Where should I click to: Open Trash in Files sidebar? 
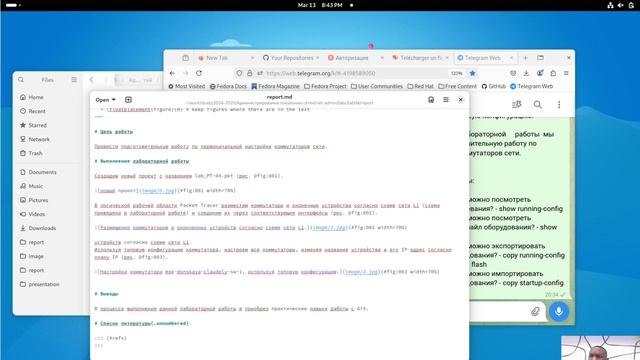(x=47, y=153)
